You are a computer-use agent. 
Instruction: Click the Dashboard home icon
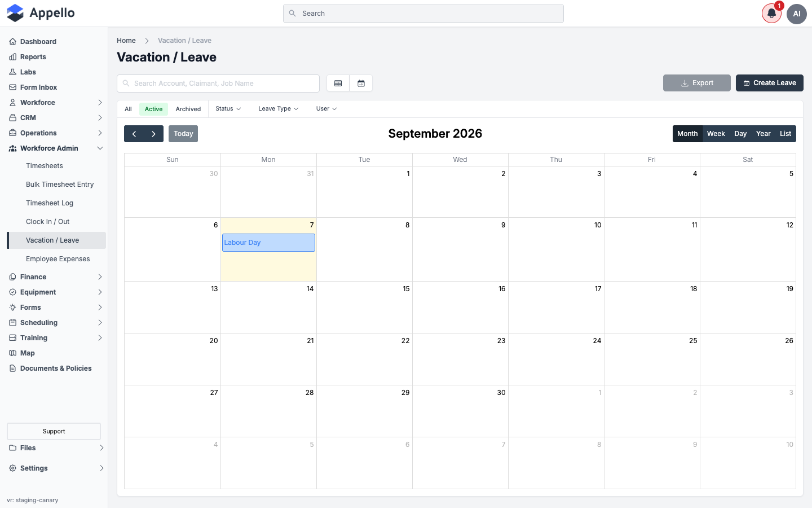click(12, 42)
